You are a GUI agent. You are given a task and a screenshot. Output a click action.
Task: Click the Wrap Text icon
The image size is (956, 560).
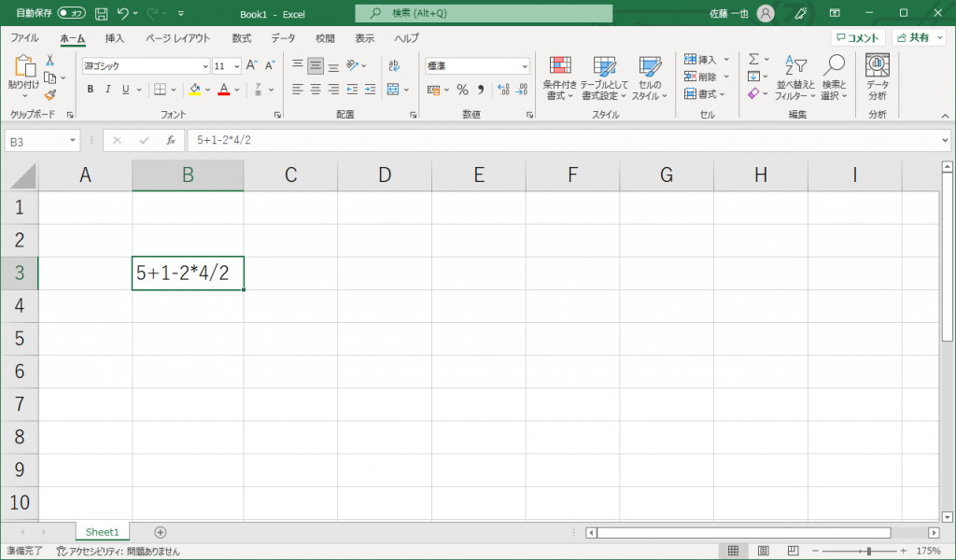click(394, 65)
